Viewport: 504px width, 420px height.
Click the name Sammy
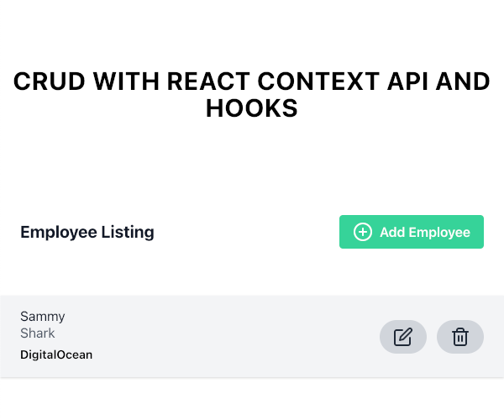coord(43,317)
